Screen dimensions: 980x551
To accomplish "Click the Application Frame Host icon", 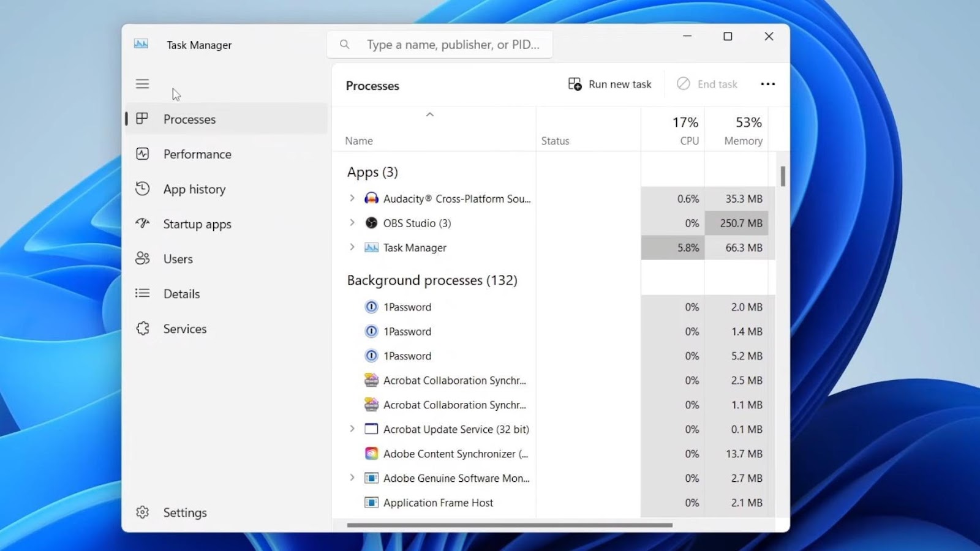I will point(371,503).
